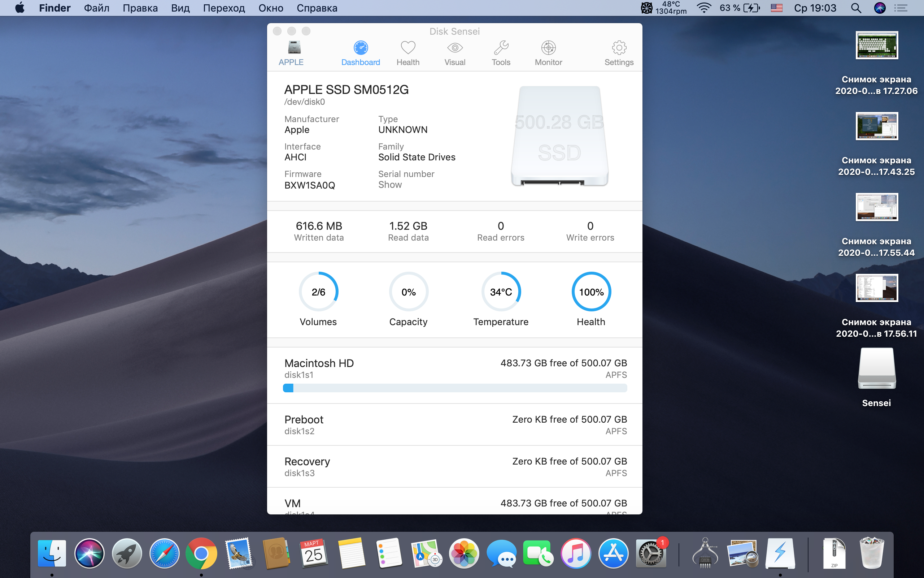
Task: Open Notes from the Dock
Action: pyautogui.click(x=351, y=553)
